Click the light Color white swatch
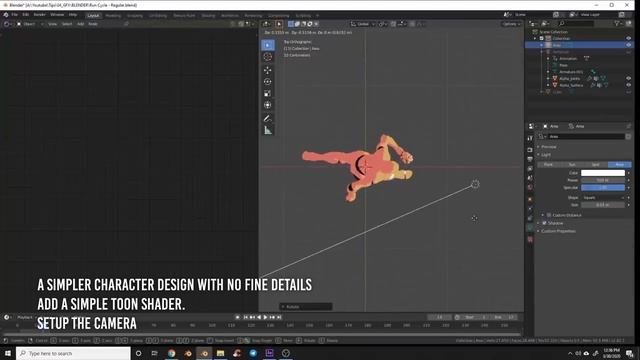 (603, 173)
